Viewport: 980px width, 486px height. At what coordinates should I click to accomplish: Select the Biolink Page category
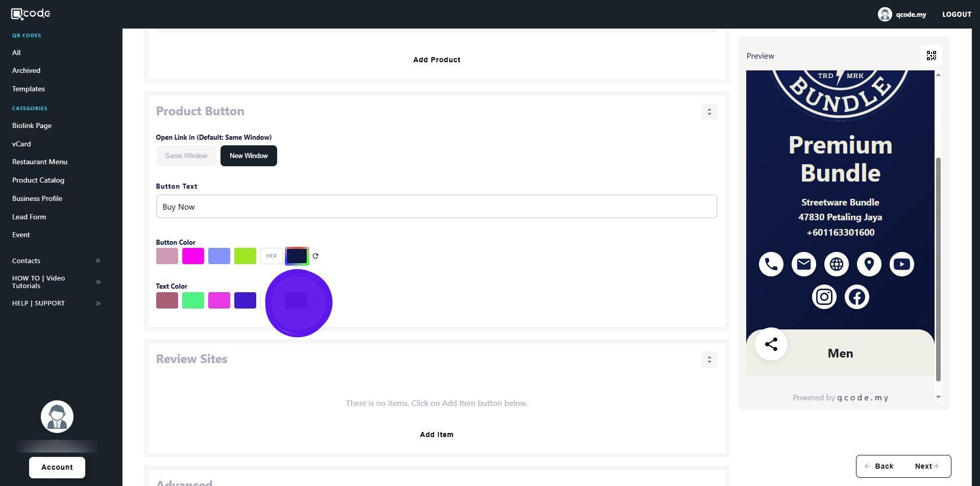pyautogui.click(x=32, y=125)
